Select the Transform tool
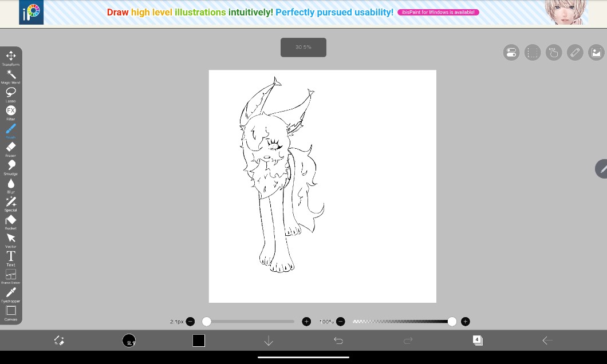 coord(11,56)
